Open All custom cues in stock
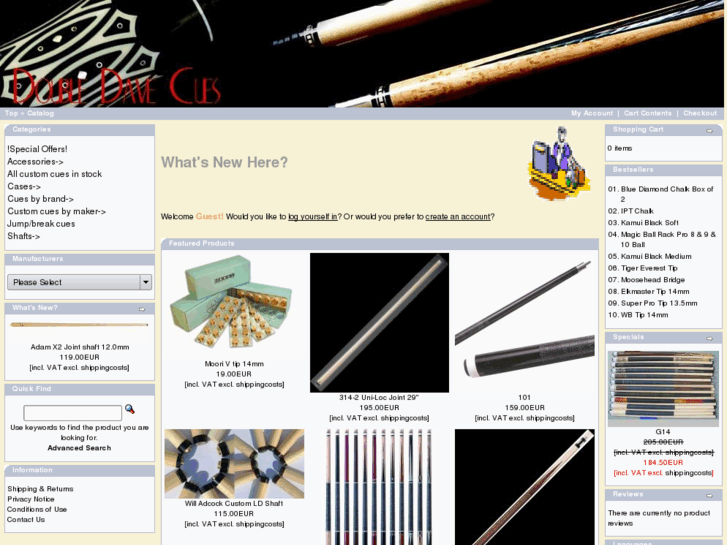The height and width of the screenshot is (545, 727). tap(54, 174)
